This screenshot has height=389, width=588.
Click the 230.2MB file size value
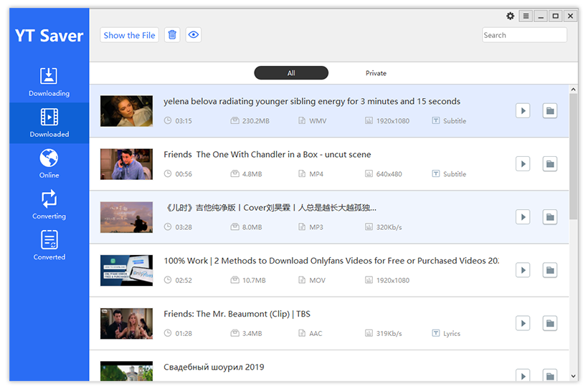256,121
